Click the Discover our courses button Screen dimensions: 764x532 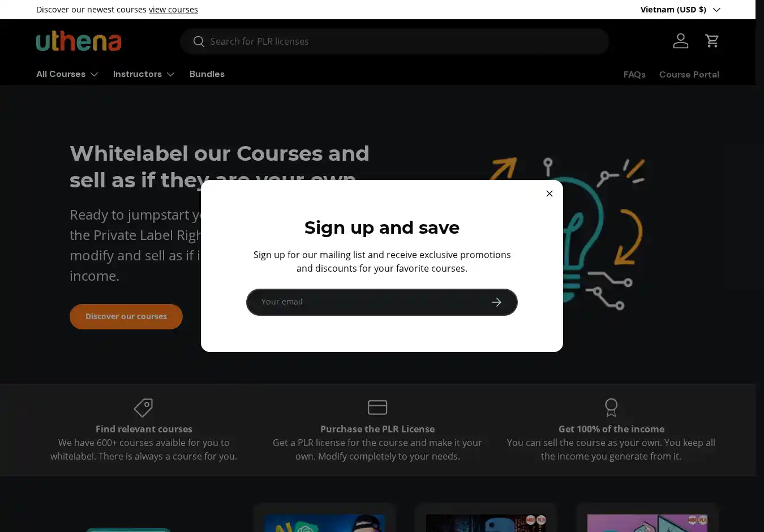[x=126, y=316]
